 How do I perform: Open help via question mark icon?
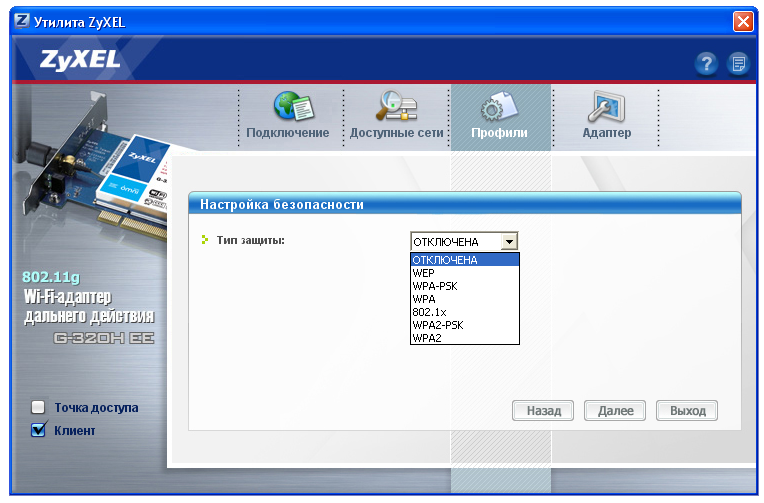click(x=706, y=63)
